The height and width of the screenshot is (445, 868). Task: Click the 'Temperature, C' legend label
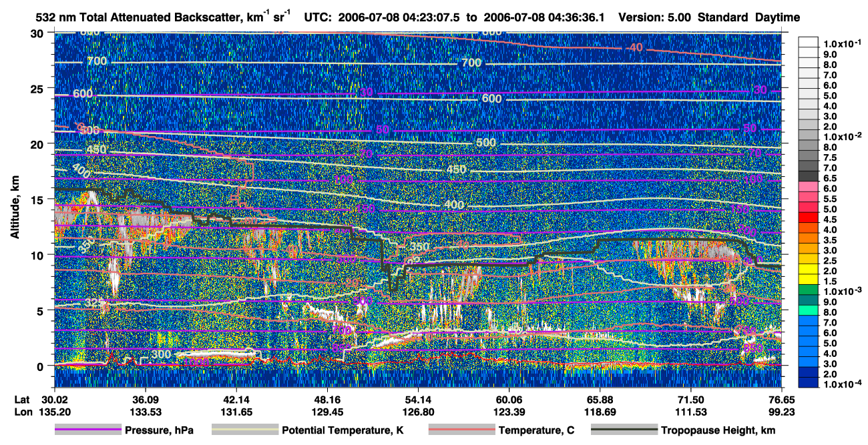(x=535, y=431)
